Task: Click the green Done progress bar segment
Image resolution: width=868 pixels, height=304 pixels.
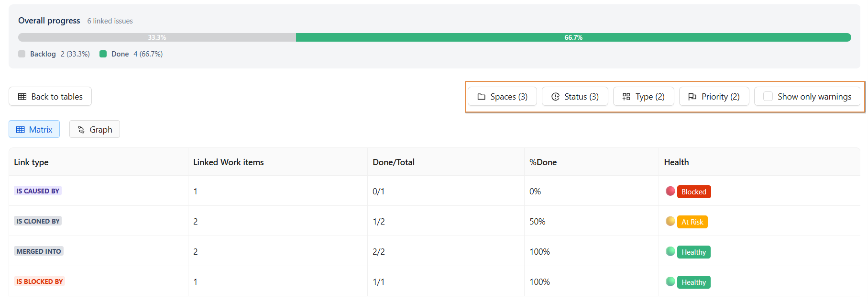Action: tap(573, 37)
